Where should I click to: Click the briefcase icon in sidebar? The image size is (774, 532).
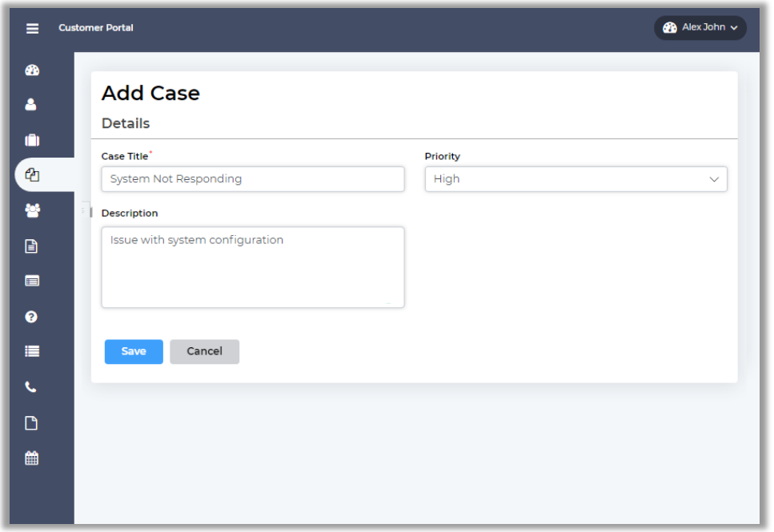[x=32, y=140]
